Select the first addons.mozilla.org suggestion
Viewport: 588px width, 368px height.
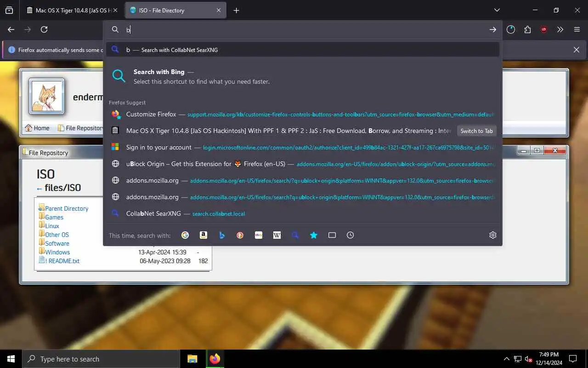point(303,180)
